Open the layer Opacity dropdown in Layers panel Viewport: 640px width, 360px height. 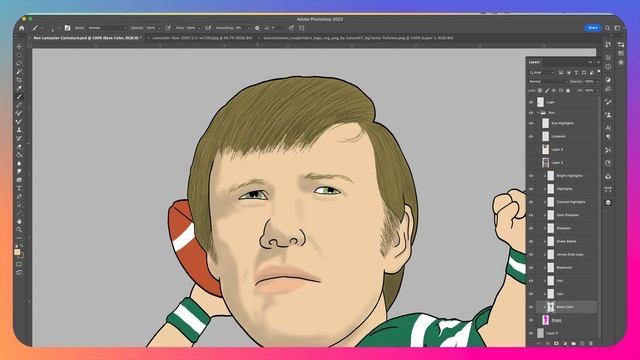tap(597, 82)
